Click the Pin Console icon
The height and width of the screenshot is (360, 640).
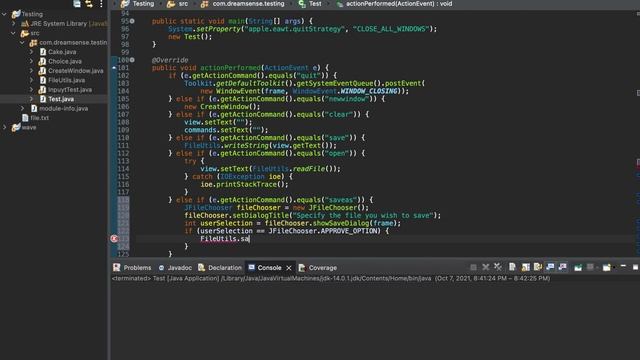pos(578,267)
